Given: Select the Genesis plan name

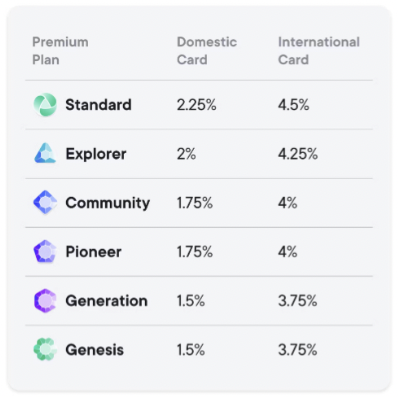Looking at the screenshot, I should 95,350.
